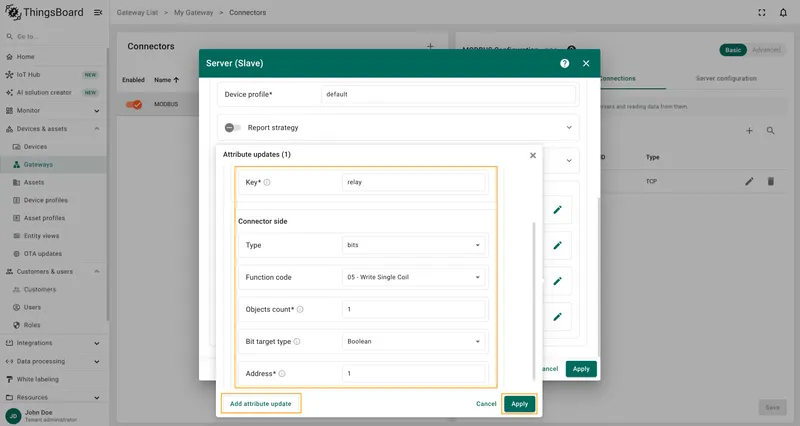Open help icon in Server (Slave) dialog
Screen dimensions: 800x426
pos(564,63)
